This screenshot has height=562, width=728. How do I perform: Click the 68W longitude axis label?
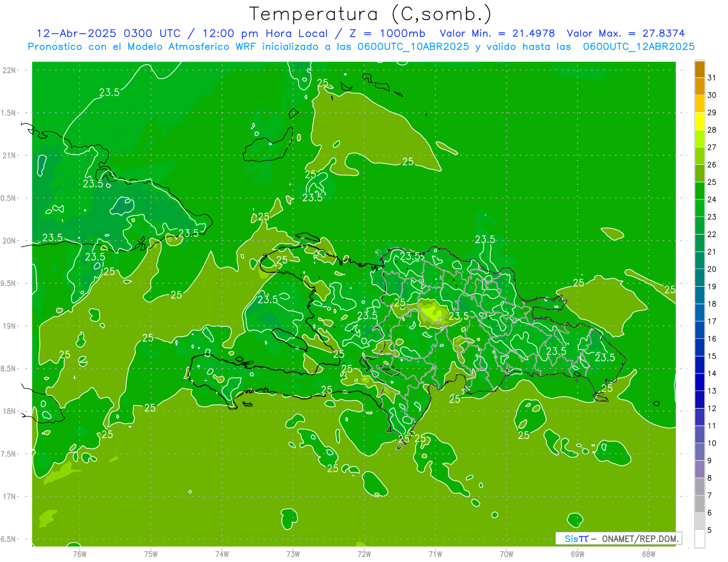tap(649, 554)
